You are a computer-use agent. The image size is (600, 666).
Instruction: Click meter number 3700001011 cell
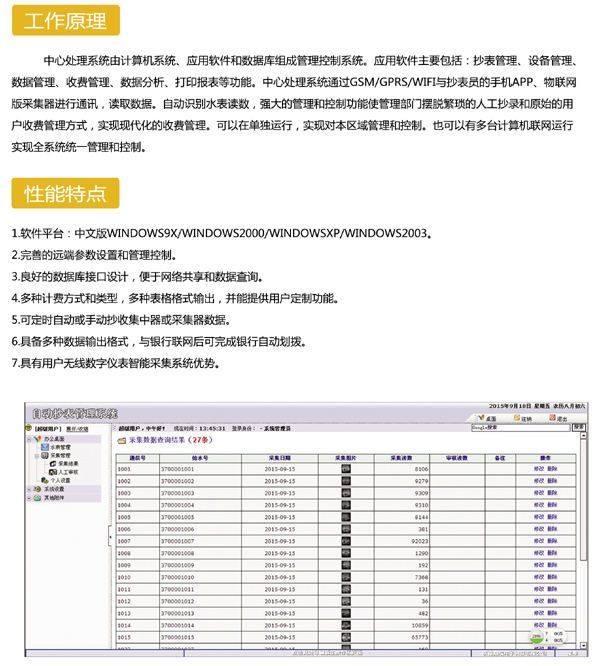pyautogui.click(x=200, y=589)
